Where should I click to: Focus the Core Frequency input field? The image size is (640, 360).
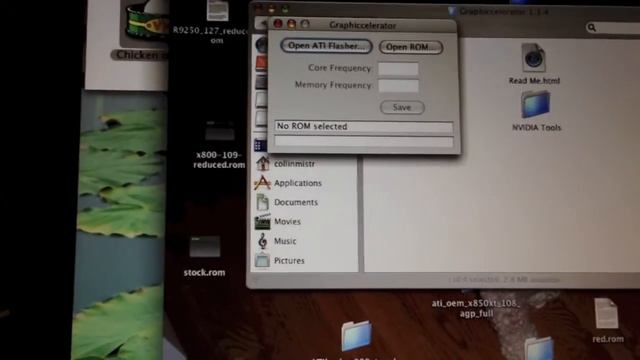click(x=398, y=68)
